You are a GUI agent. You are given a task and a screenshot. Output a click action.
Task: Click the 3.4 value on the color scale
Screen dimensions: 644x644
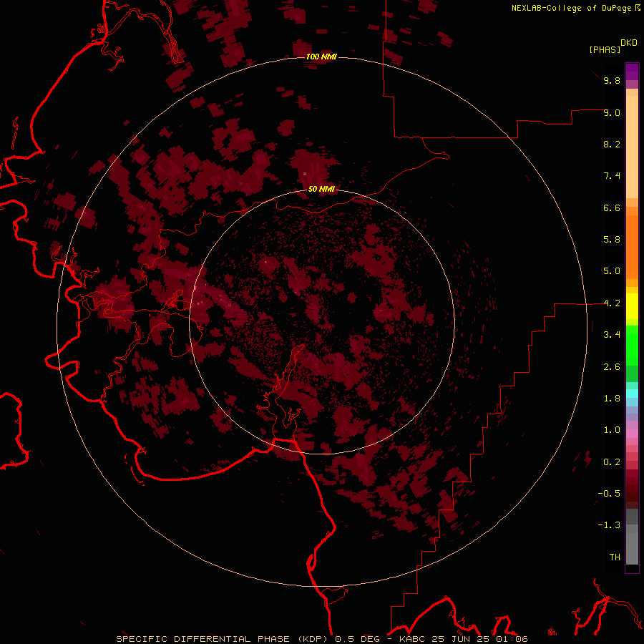[x=612, y=335]
